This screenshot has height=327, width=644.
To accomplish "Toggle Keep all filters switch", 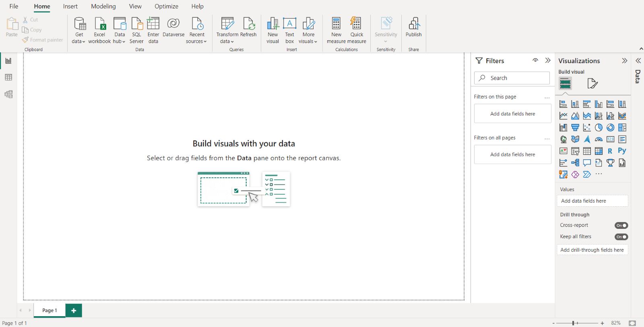I will coord(621,237).
